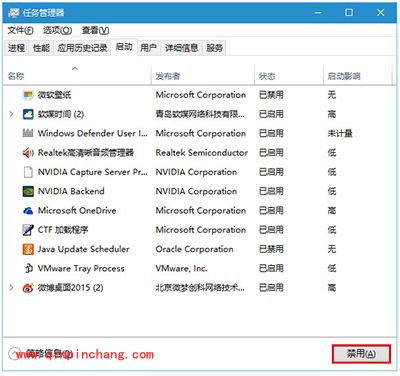
Task: Open the 查看(V) menu
Action: click(x=95, y=30)
